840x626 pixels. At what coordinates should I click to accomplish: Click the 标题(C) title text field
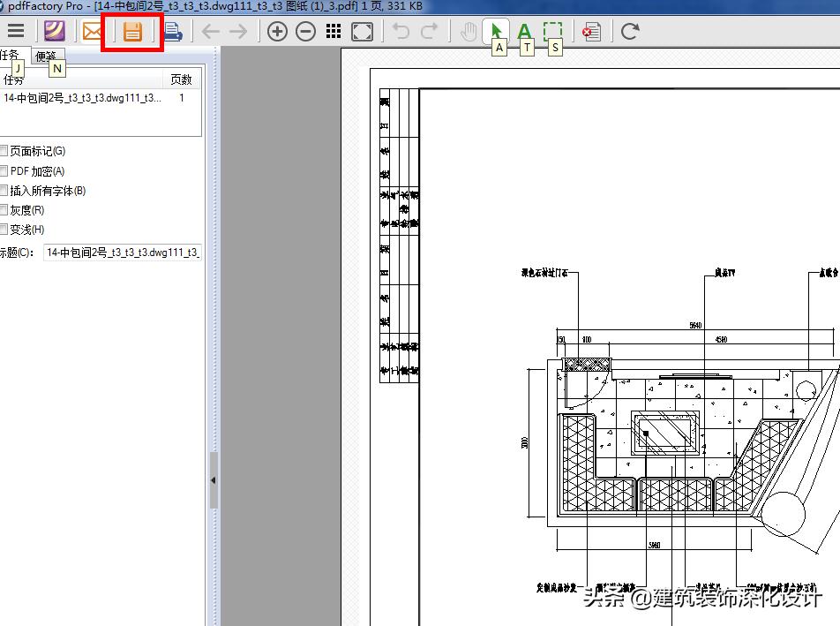pyautogui.click(x=123, y=253)
